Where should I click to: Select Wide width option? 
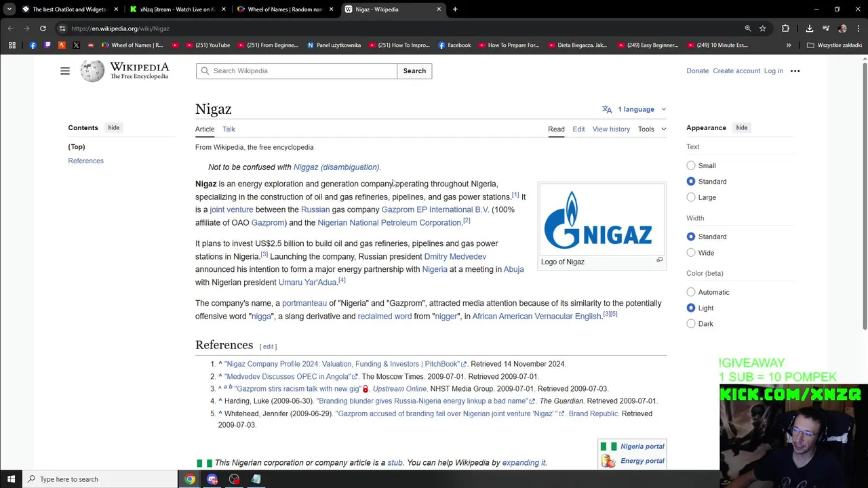coord(690,253)
